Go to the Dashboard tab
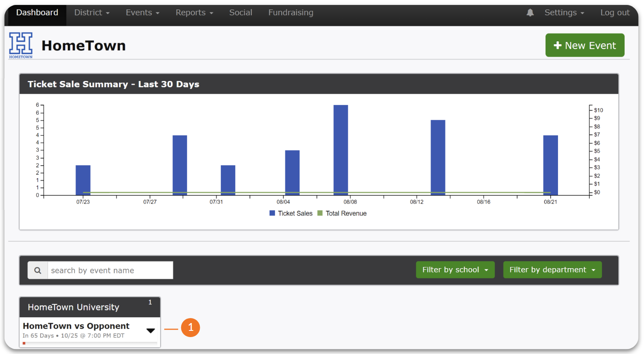This screenshot has width=644, height=354. point(37,13)
